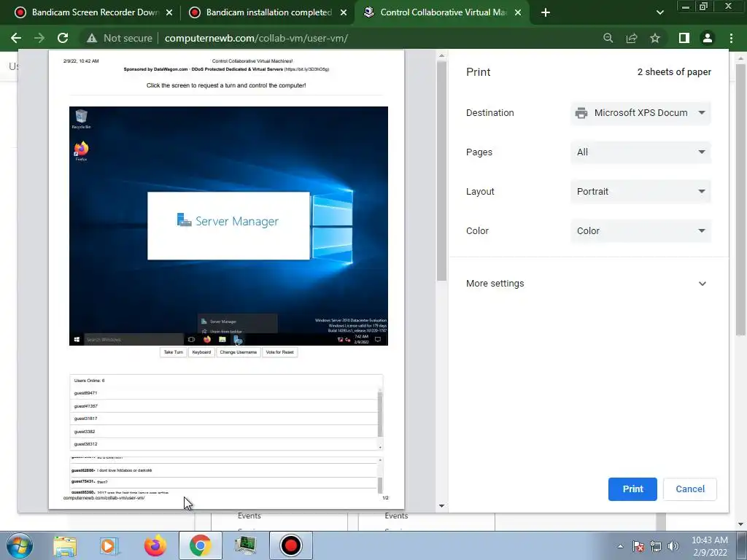Click the Not secure warning icon
The width and height of the screenshot is (747, 560).
92,38
